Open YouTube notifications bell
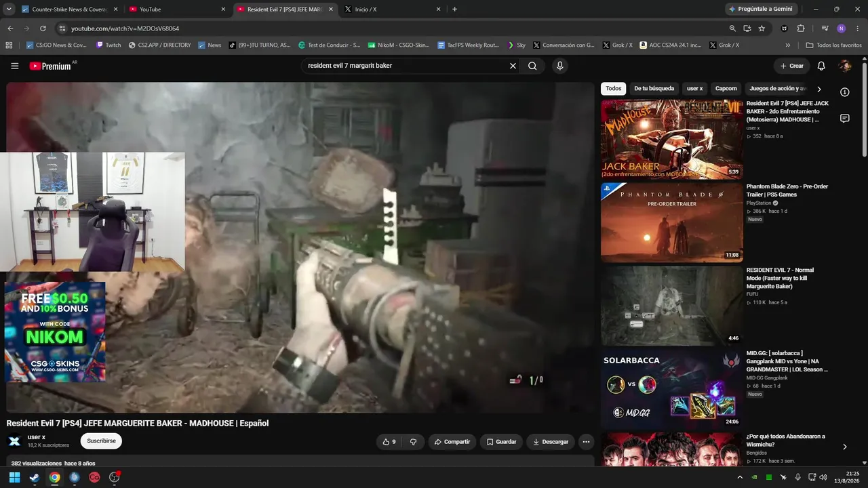 coord(821,66)
